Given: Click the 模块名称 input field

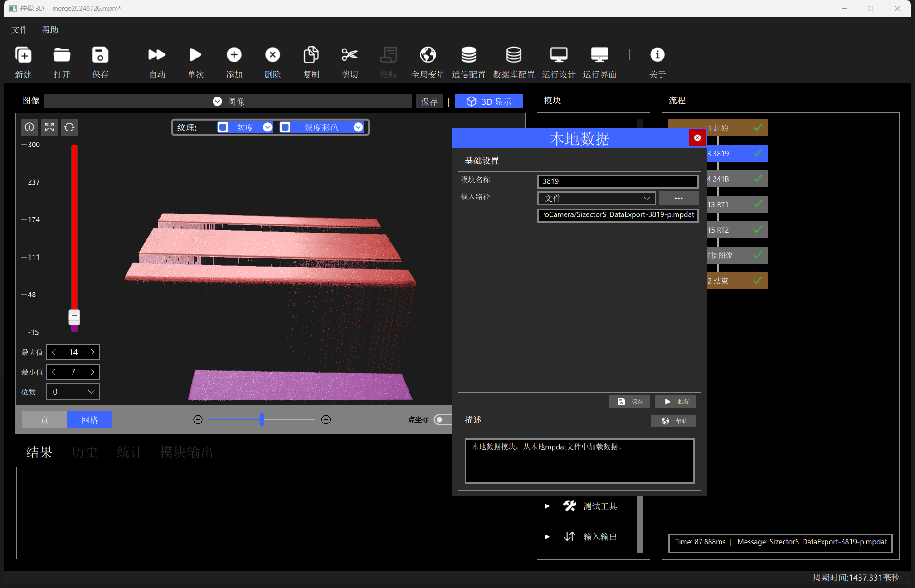Looking at the screenshot, I should 618,181.
